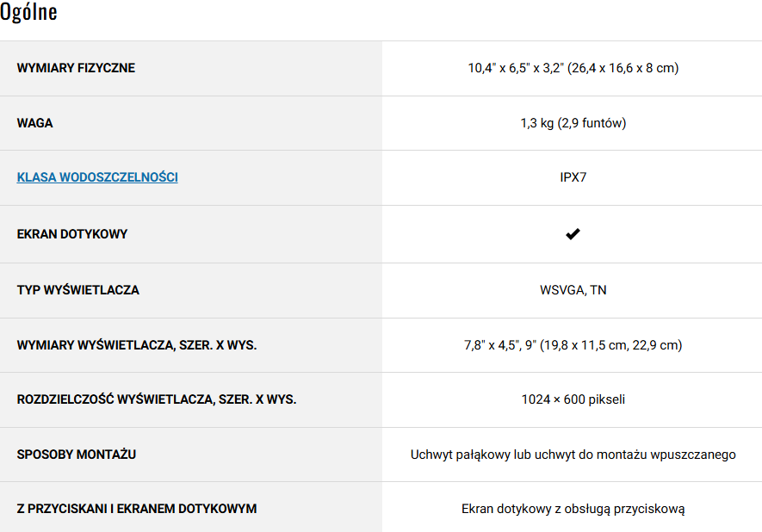The image size is (762, 532).
Task: Select the Wymiary fizyczne row label
Action: (x=76, y=68)
